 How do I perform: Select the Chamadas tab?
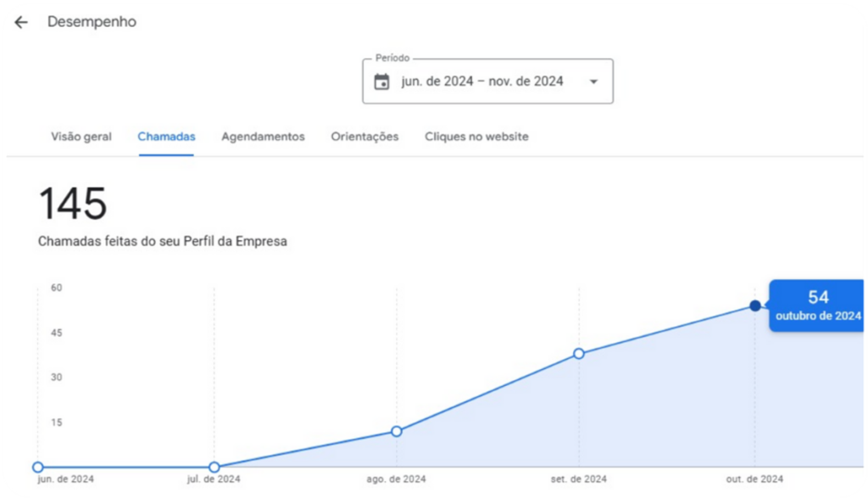click(166, 137)
